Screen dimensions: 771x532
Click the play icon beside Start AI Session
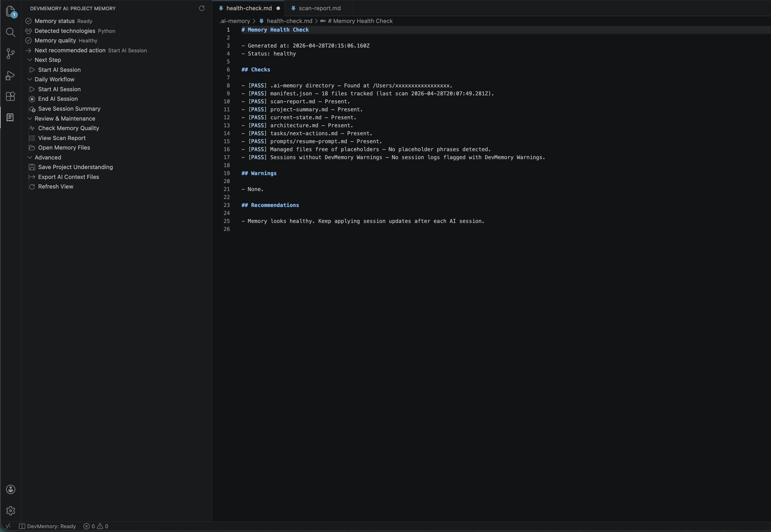32,70
